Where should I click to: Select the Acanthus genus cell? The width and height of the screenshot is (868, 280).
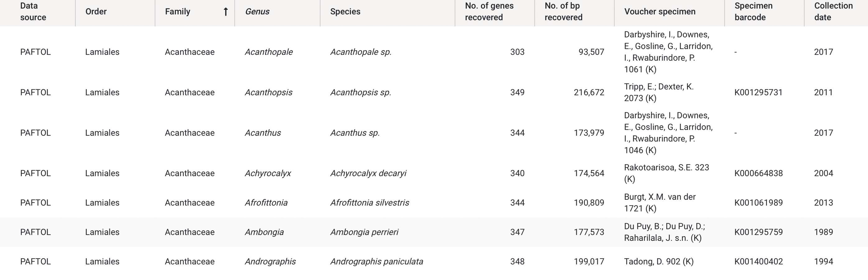(263, 133)
